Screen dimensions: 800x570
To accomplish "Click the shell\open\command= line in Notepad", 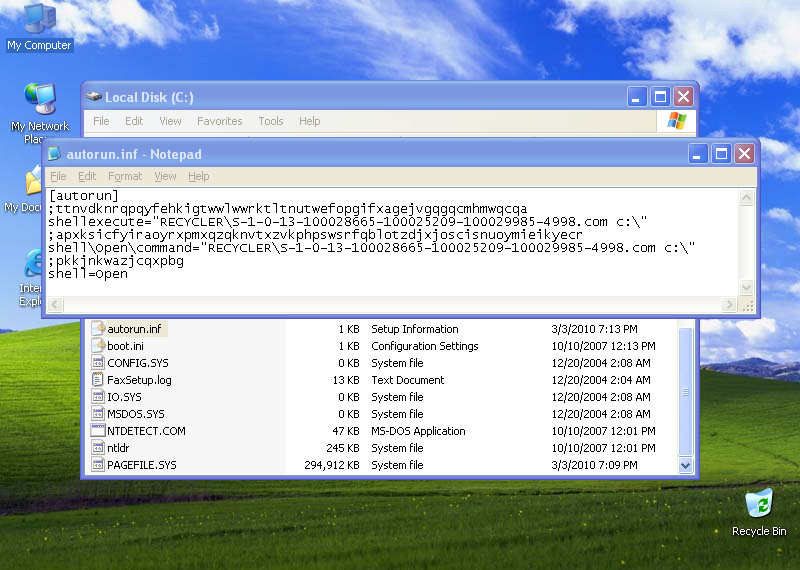I will point(371,247).
